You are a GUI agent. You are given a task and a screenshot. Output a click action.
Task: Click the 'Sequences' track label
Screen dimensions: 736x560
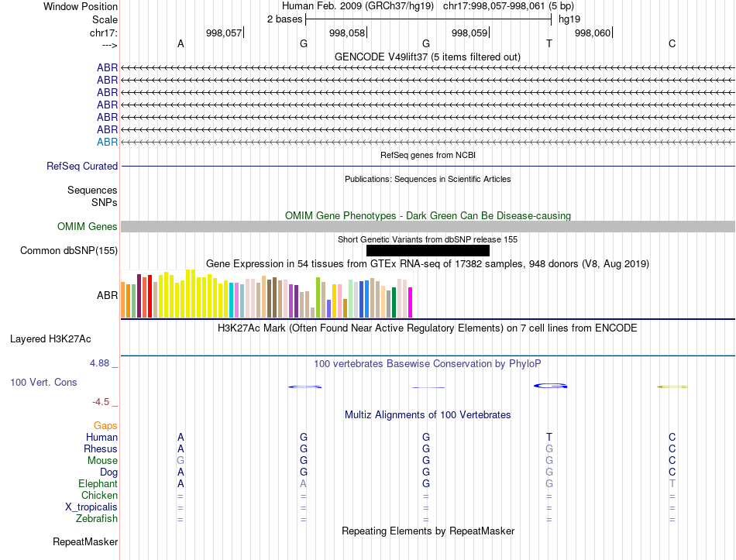[x=92, y=190]
